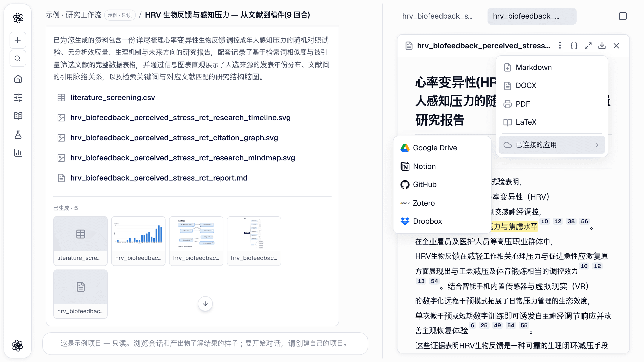Toggle the side panel layout icon

pos(623,16)
